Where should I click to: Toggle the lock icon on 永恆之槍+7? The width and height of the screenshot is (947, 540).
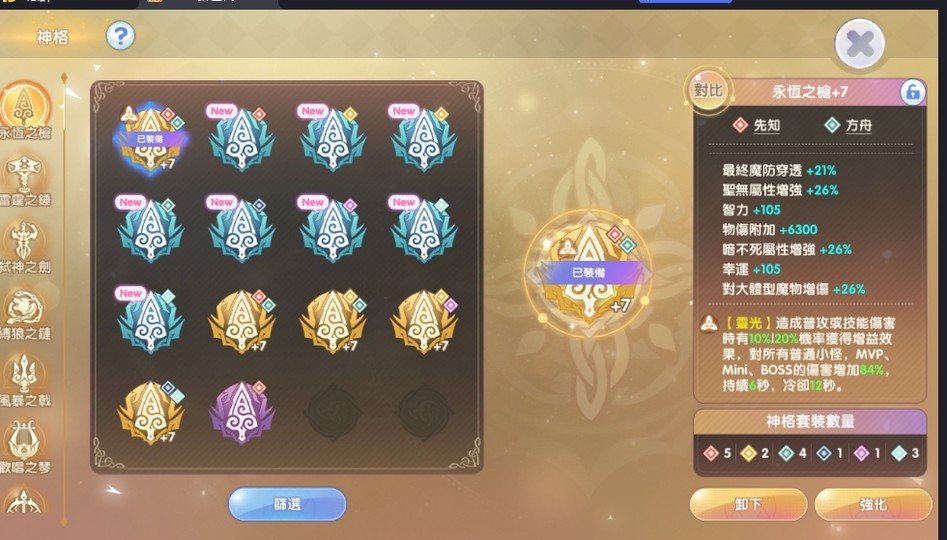click(912, 92)
